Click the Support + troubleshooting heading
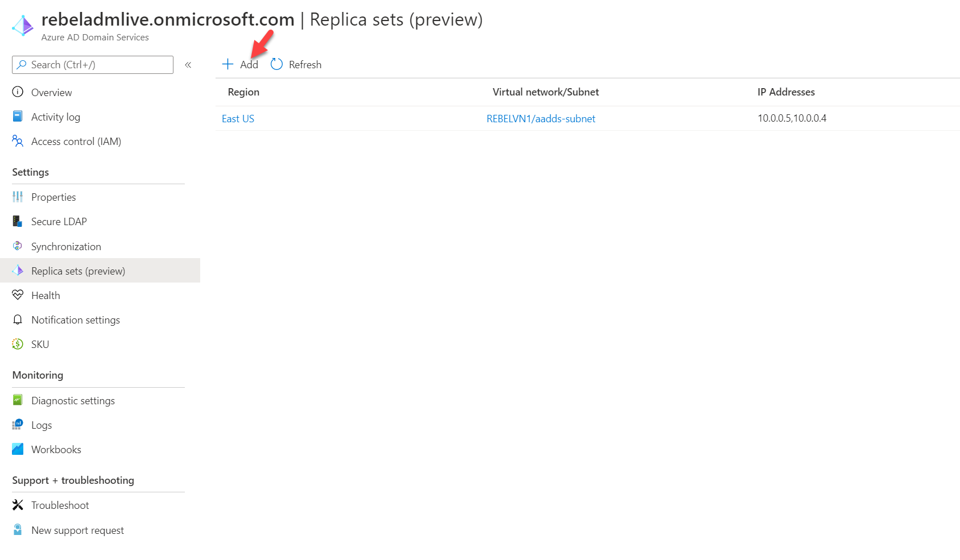Viewport: 960px width, 560px height. click(73, 480)
